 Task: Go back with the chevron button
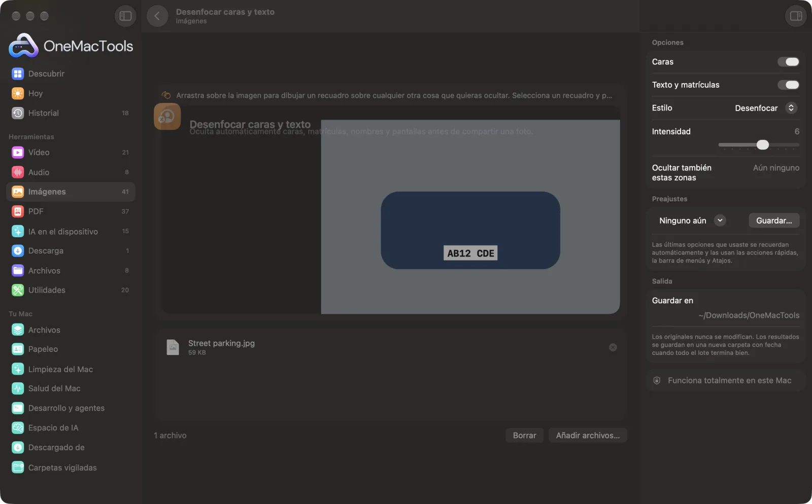(157, 16)
